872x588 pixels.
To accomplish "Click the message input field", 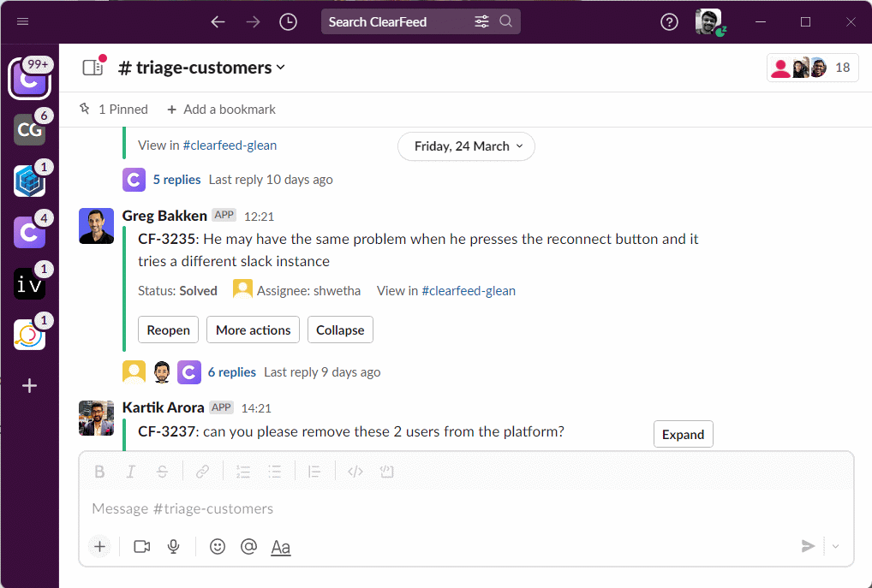I will click(463, 508).
